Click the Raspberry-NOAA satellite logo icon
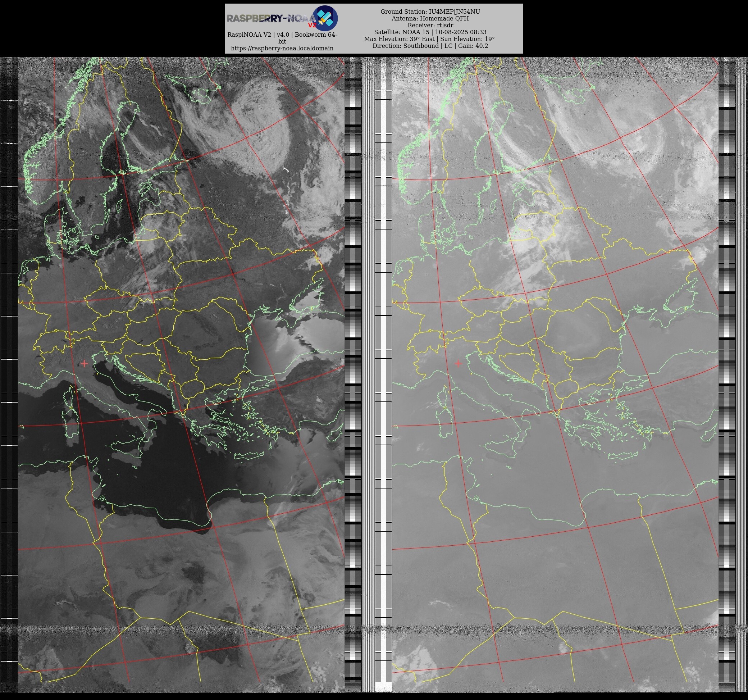The image size is (748, 700). click(325, 18)
